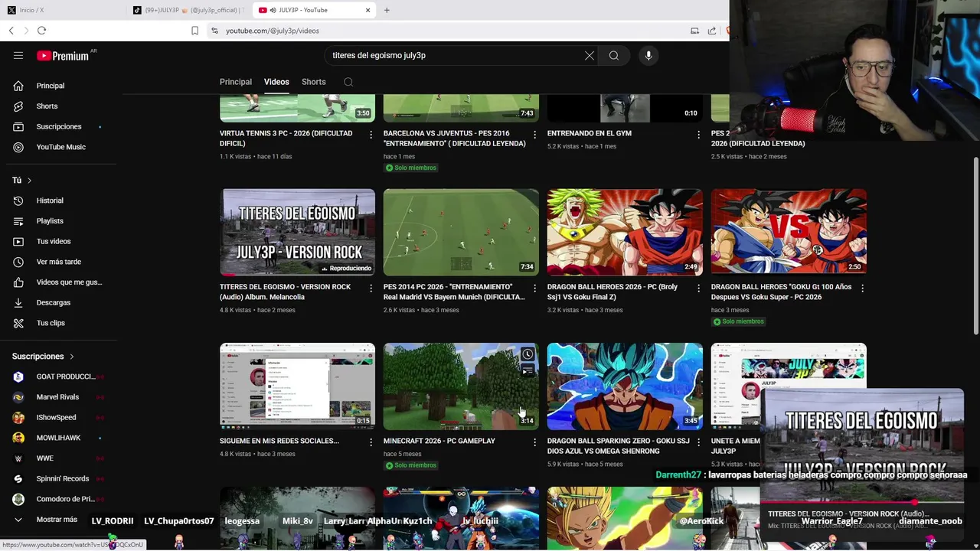Switch to the channel Videos tab
980x551 pixels.
[x=276, y=82]
